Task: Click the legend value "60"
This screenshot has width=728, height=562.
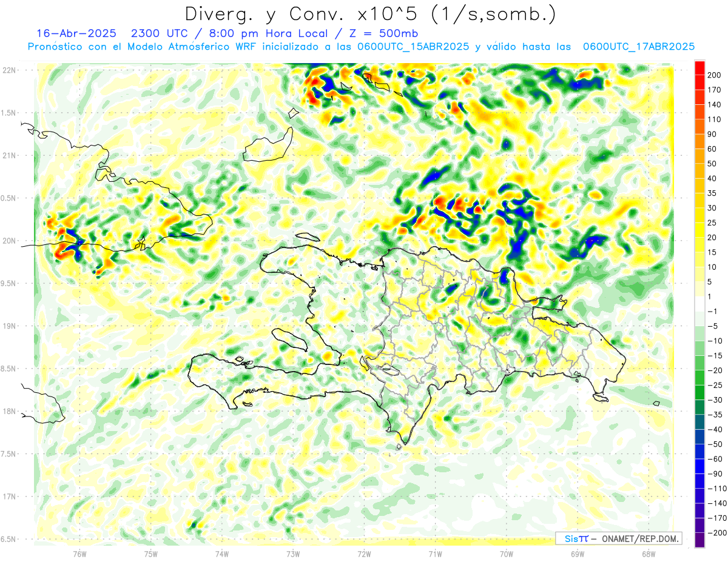Action: pyautogui.click(x=712, y=149)
